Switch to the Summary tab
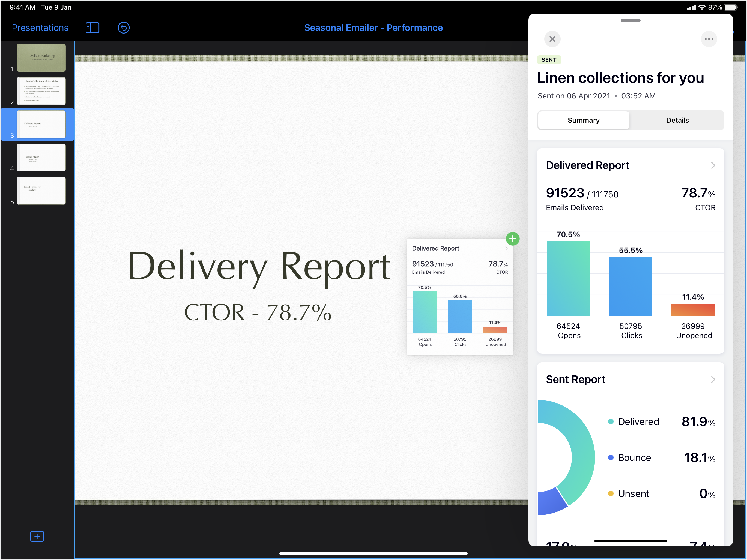Viewport: 747px width, 560px height. click(583, 121)
